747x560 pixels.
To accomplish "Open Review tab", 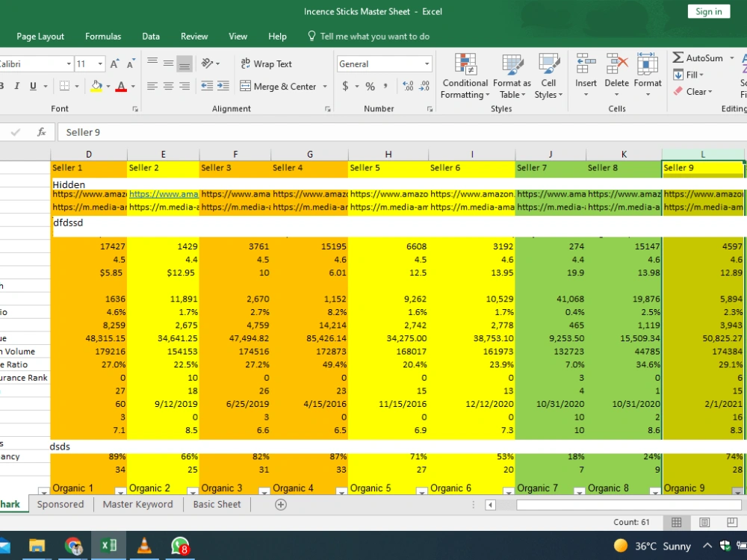I will pos(194,36).
